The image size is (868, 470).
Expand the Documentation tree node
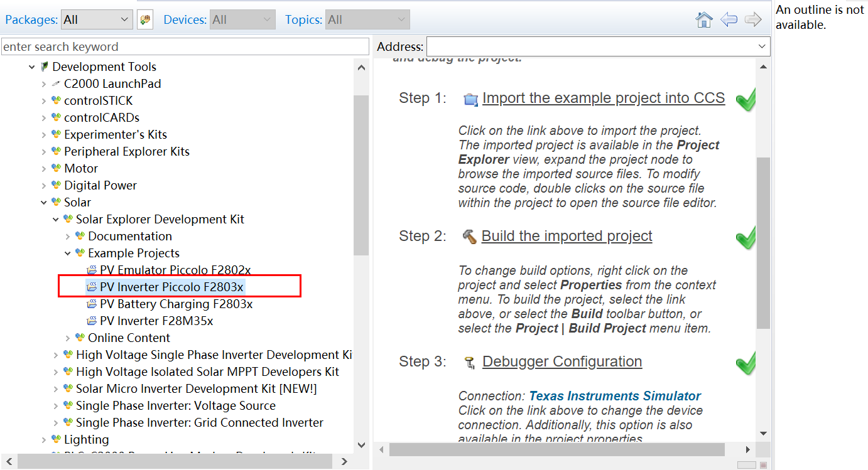(68, 237)
